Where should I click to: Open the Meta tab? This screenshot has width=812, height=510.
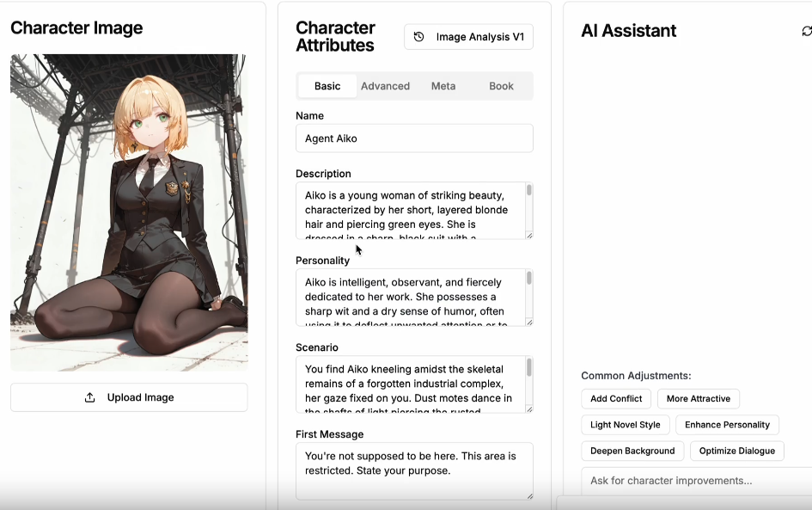443,86
